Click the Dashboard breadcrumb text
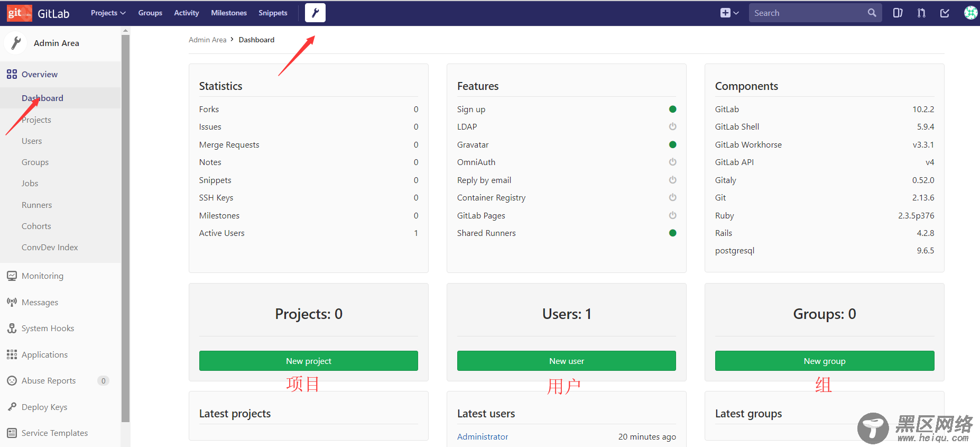The width and height of the screenshot is (980, 447). click(x=256, y=40)
